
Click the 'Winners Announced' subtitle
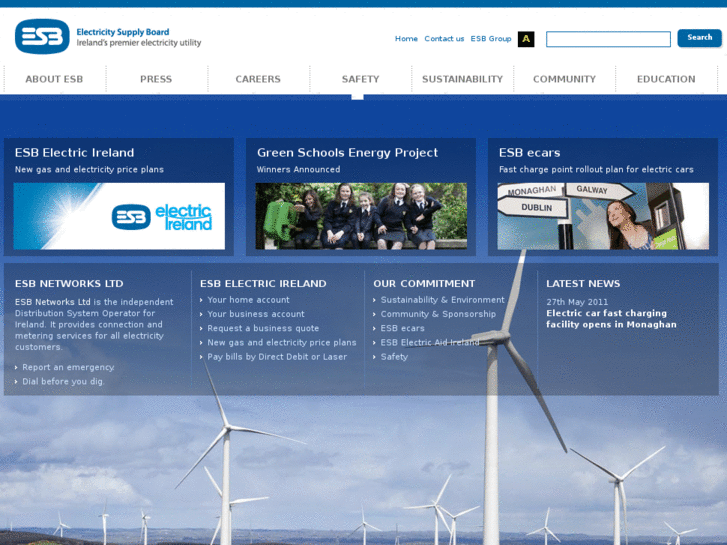tap(298, 170)
